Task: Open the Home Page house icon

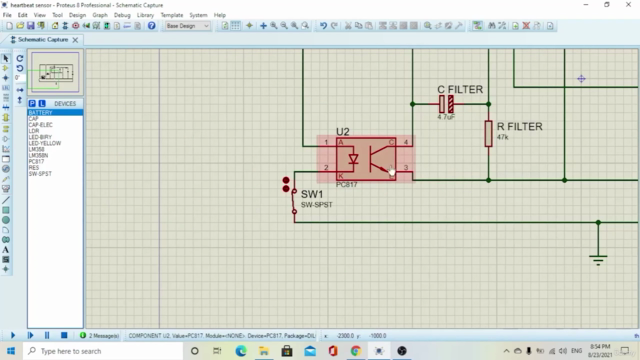Action: tap(55, 26)
